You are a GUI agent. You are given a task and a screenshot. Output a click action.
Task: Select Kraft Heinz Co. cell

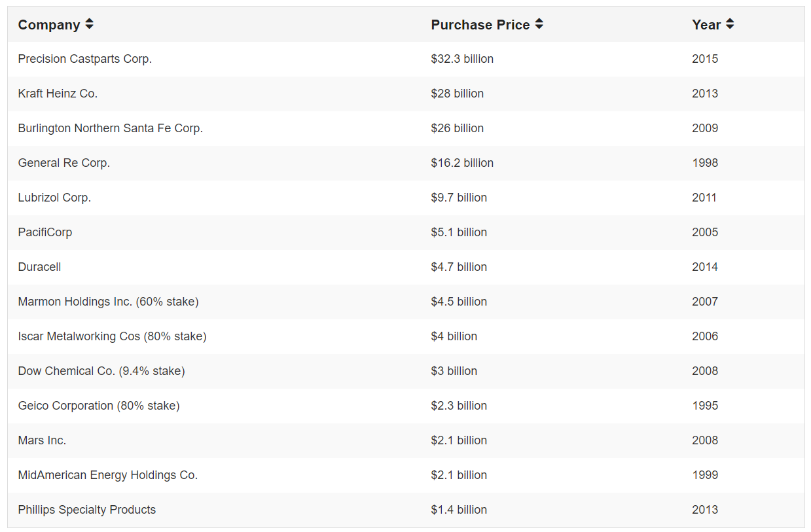(58, 94)
